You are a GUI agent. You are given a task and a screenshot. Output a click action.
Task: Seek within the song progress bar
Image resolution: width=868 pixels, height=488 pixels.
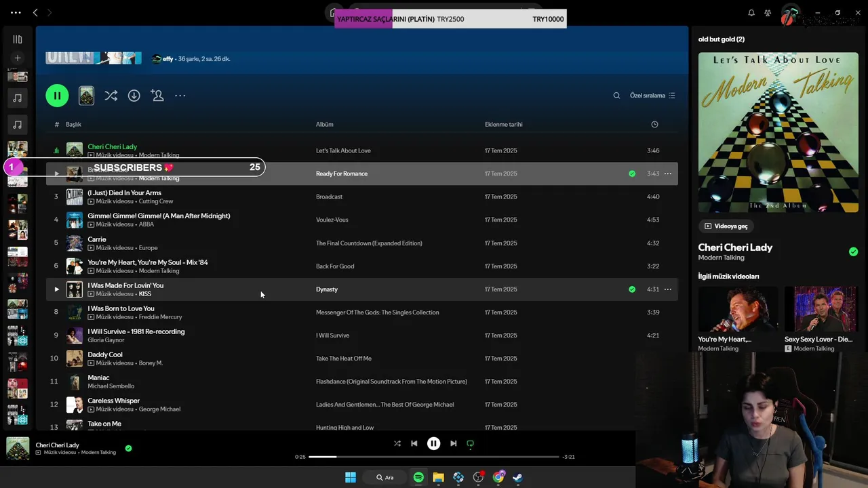pos(434,457)
